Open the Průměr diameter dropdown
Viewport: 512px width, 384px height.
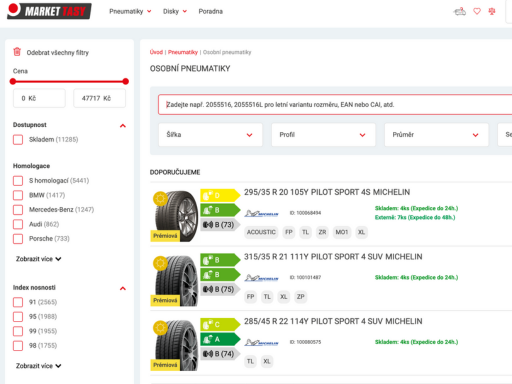(436, 135)
